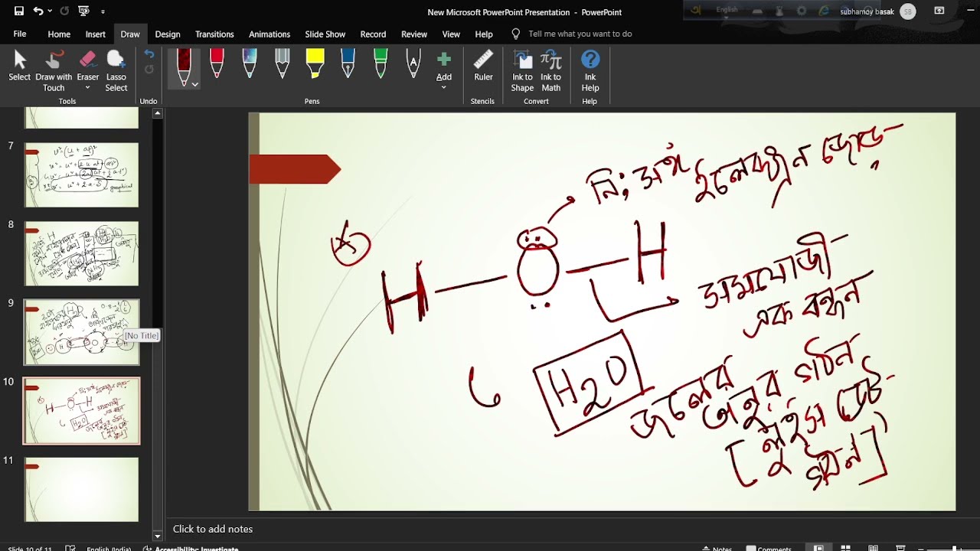
Task: Open the File menu
Action: point(20,34)
